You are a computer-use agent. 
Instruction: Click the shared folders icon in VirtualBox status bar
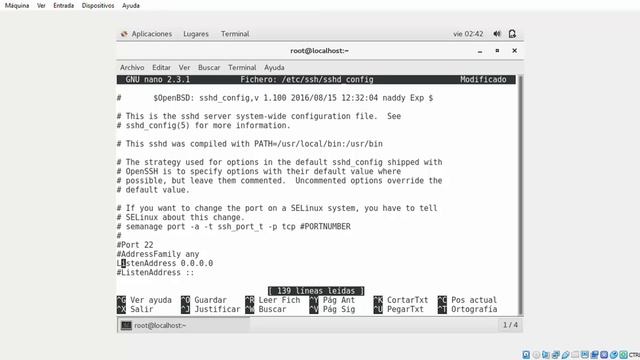[x=575, y=355]
